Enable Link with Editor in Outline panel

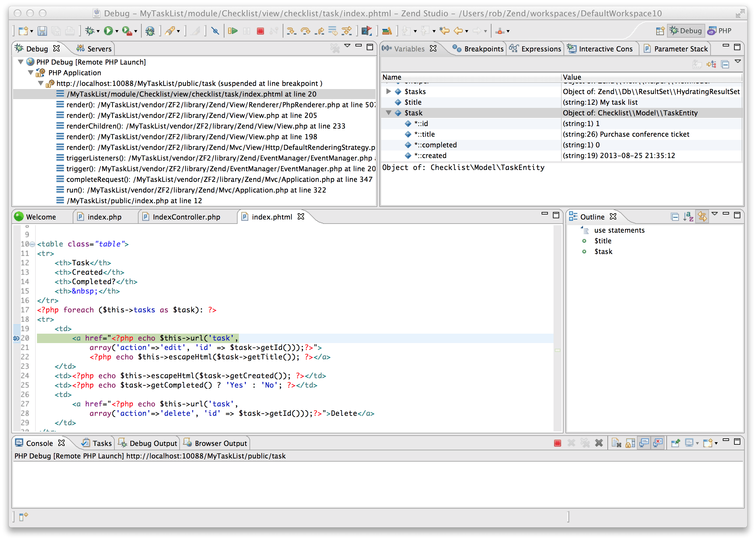tap(702, 216)
